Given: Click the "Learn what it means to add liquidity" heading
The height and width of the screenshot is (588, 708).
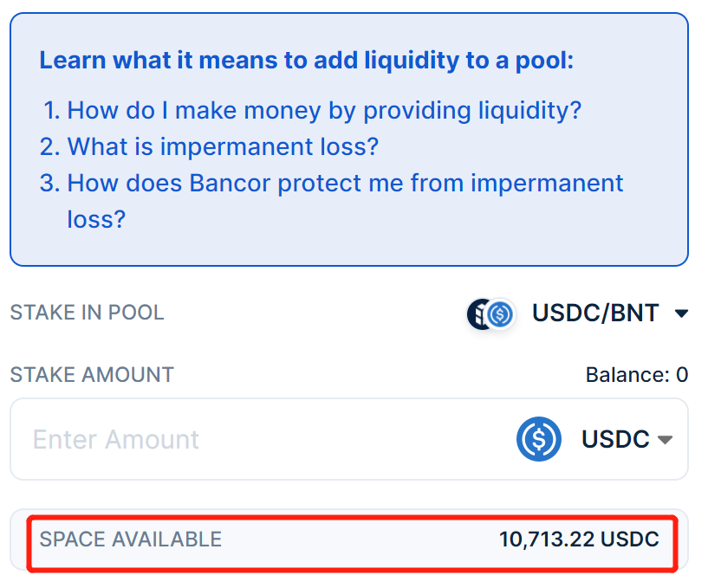Looking at the screenshot, I should (307, 61).
